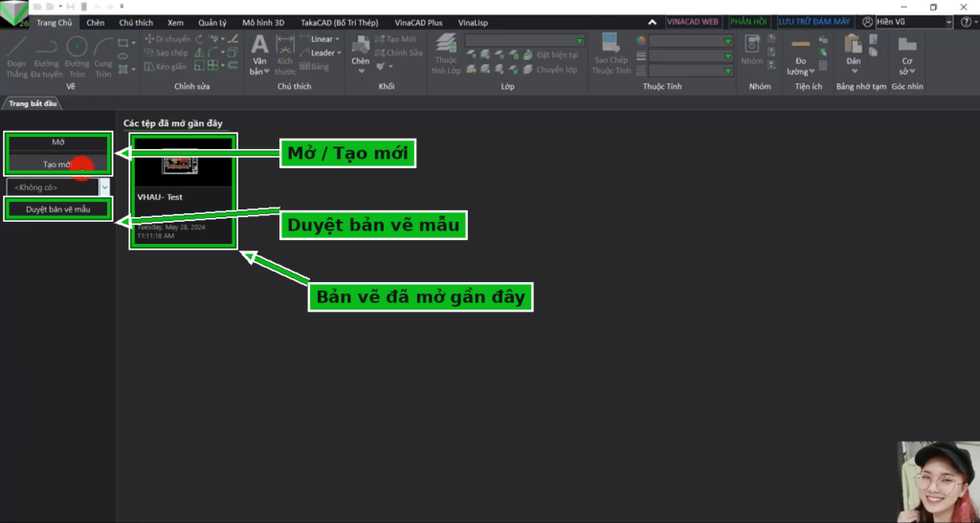Open the Mô hình 3D tab
Viewport: 980px width, 523px height.
pos(263,22)
